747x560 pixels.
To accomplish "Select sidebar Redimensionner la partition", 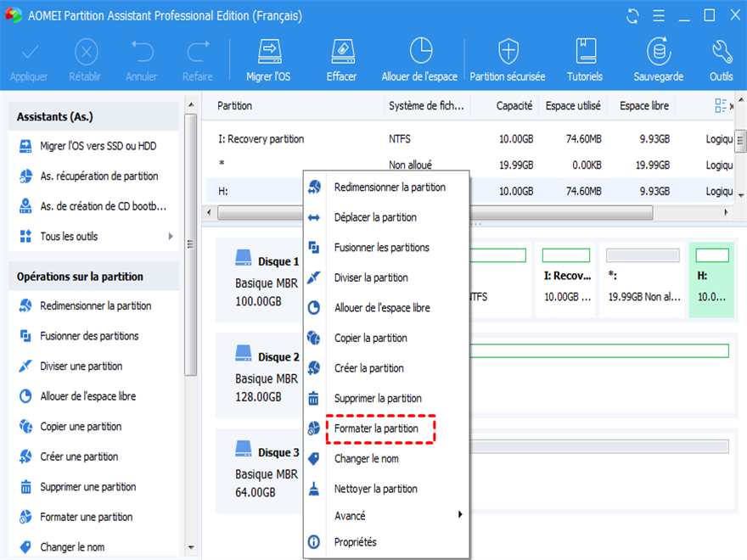I will point(93,305).
